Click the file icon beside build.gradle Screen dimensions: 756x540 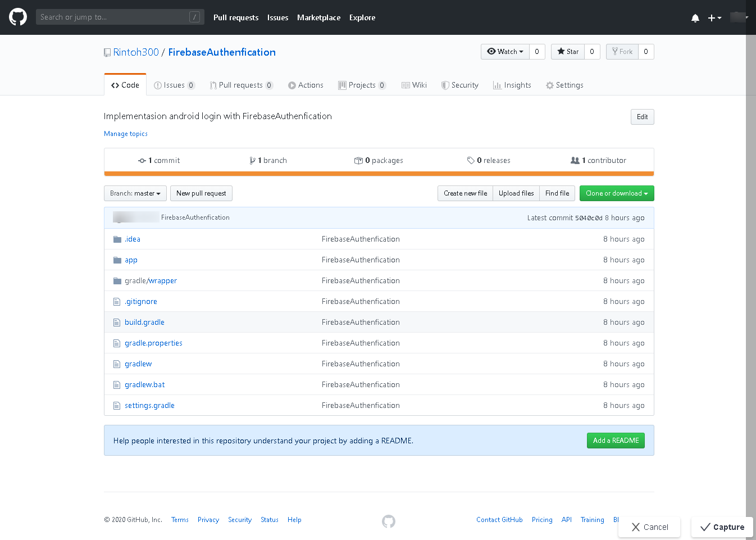pyautogui.click(x=117, y=321)
